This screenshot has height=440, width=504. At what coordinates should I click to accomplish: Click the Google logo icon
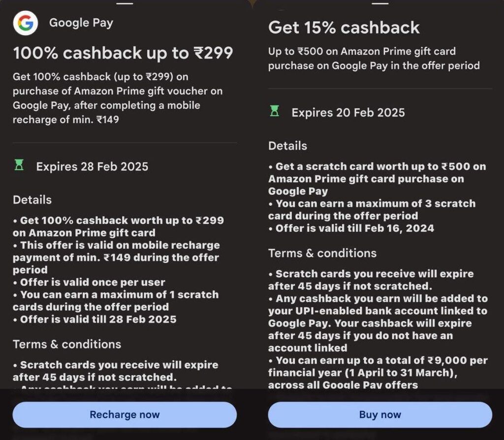(x=26, y=23)
